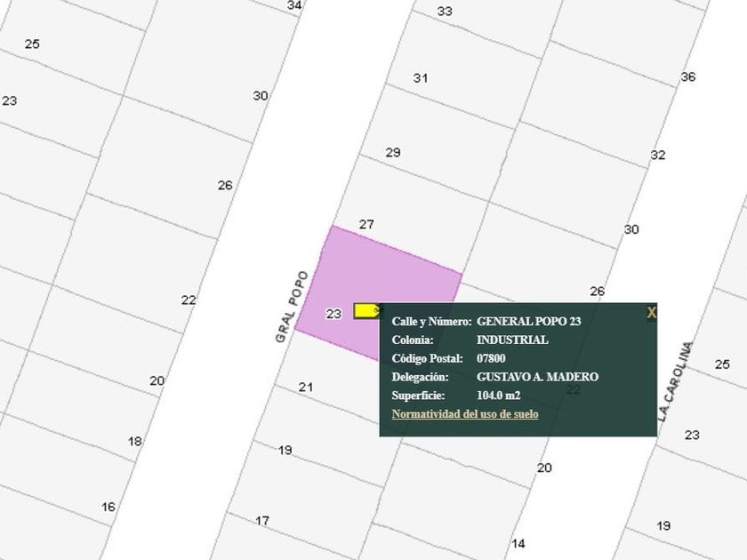The width and height of the screenshot is (747, 560).
Task: Click the lot number 33 label
Action: [x=445, y=11]
